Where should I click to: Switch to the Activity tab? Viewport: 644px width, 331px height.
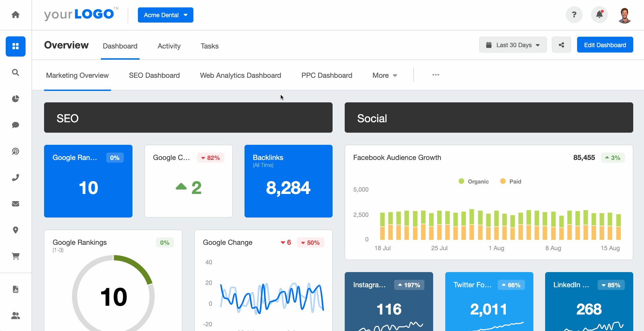click(169, 46)
